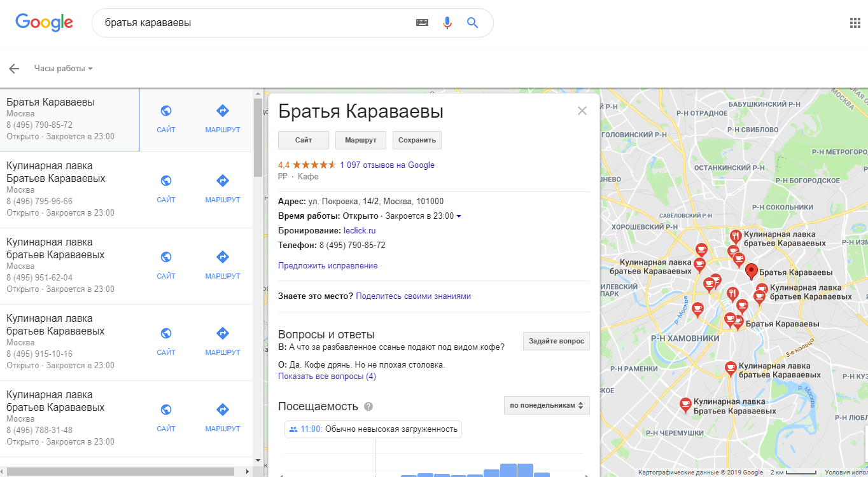
Task: Get route for listing with phone 788-31-48
Action: (223, 418)
